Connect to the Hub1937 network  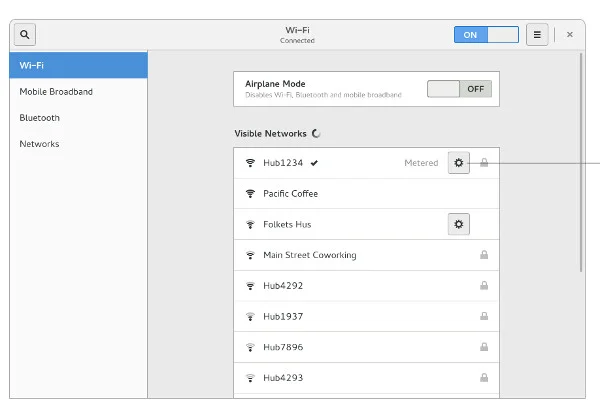[283, 317]
